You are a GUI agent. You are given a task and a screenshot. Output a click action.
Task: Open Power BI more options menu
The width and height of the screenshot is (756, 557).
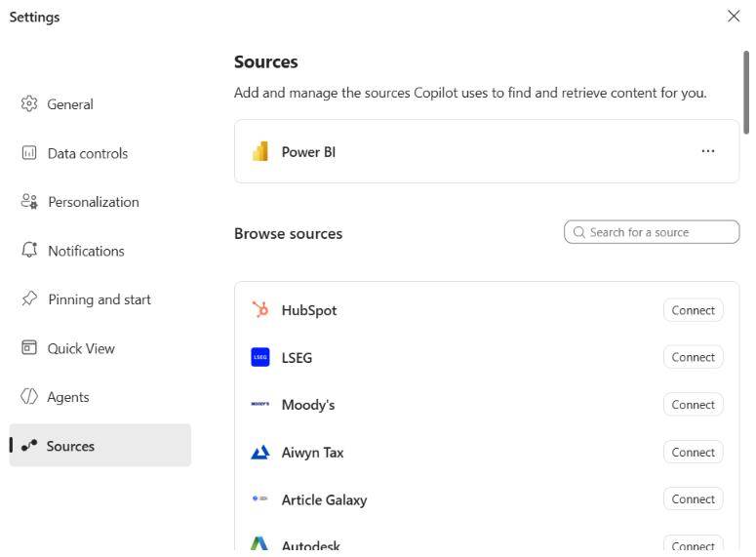coord(708,151)
